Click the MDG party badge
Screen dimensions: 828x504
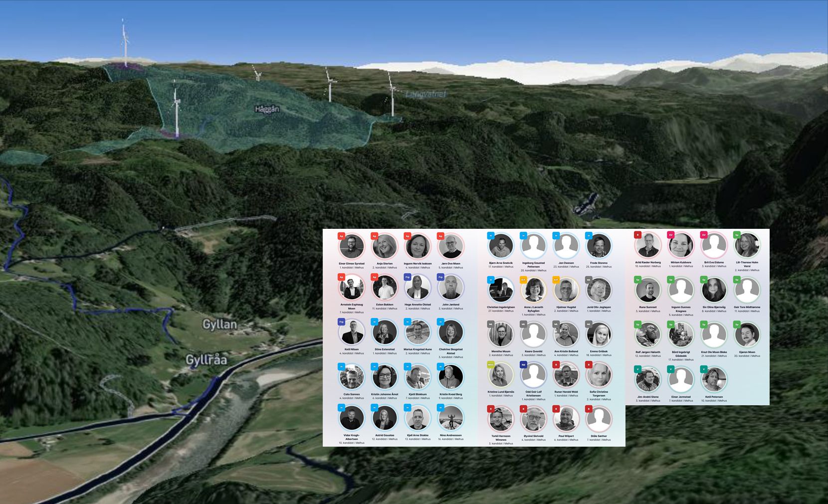click(491, 365)
